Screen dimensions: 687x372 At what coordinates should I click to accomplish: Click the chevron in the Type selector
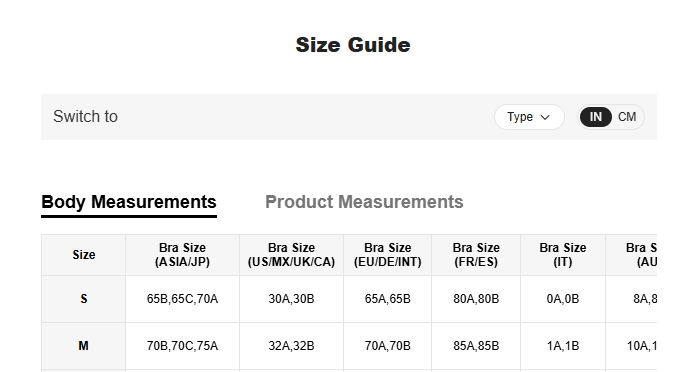[545, 117]
